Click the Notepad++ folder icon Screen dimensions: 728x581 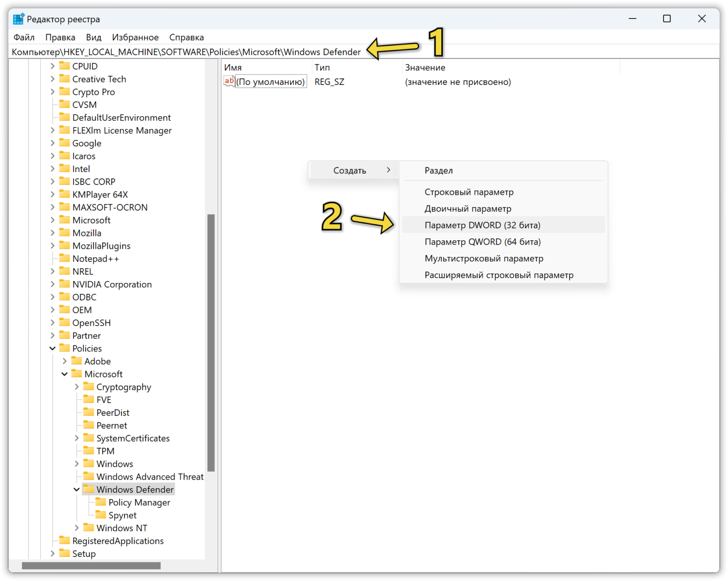[x=64, y=258]
